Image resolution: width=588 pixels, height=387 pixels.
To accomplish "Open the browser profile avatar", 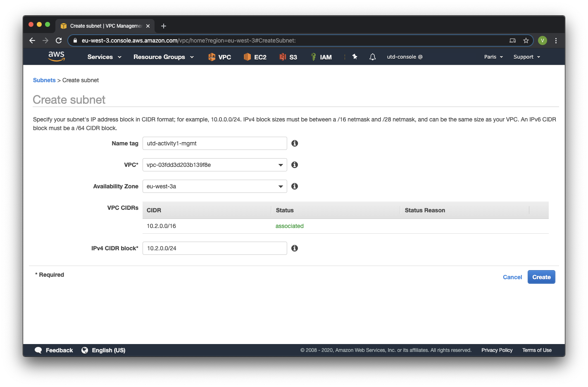I will 543,40.
